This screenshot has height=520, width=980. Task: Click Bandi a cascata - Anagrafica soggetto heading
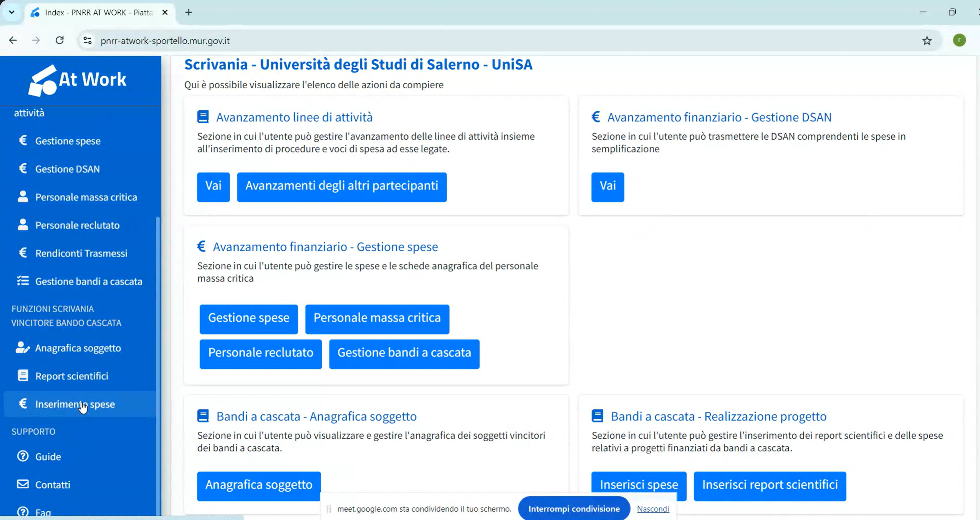pos(316,416)
